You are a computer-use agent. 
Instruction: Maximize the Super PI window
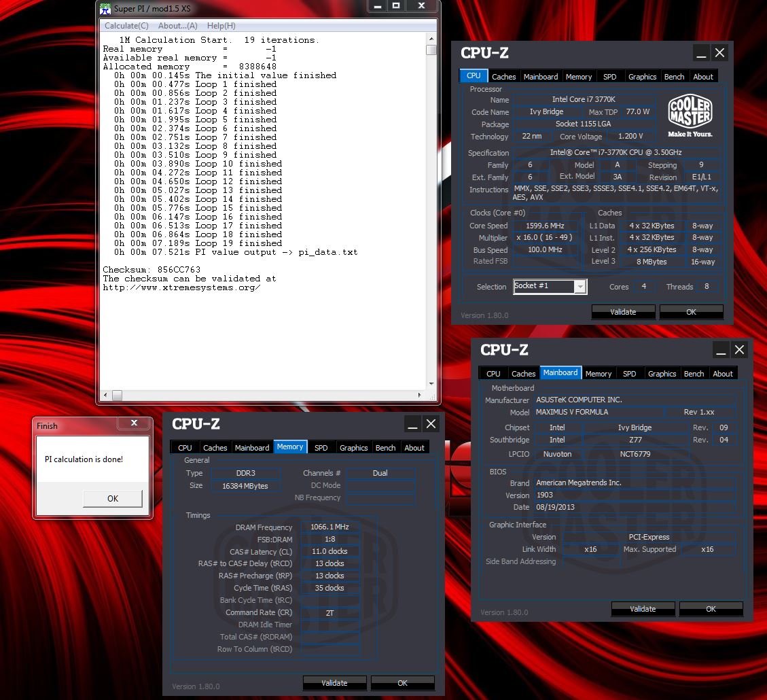pos(396,6)
